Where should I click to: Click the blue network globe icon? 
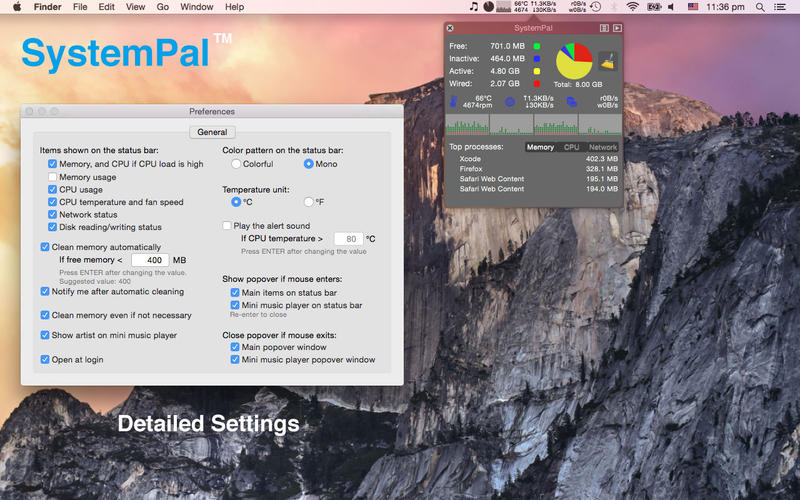[510, 102]
